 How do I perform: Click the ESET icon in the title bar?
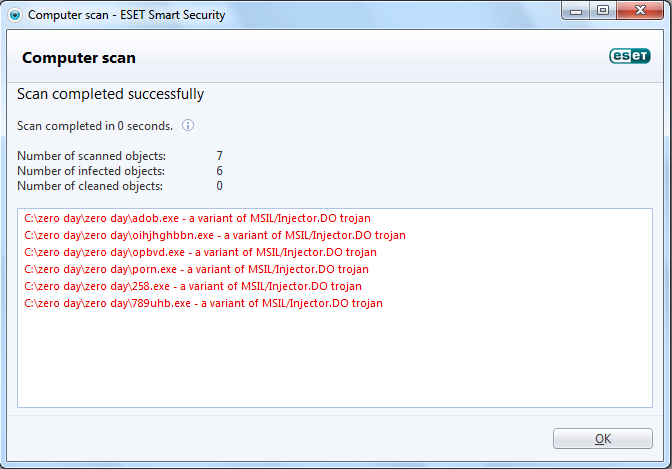click(14, 15)
